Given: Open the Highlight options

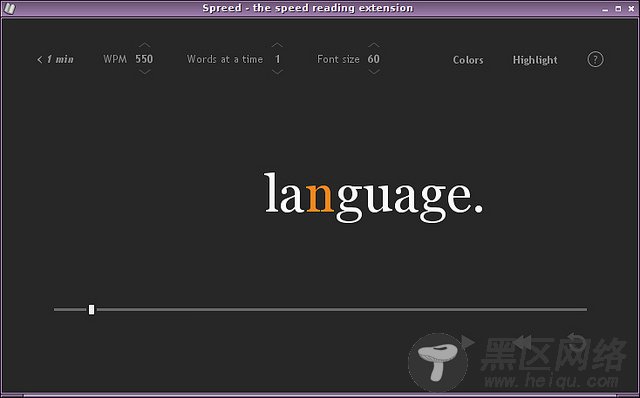Looking at the screenshot, I should click(535, 60).
